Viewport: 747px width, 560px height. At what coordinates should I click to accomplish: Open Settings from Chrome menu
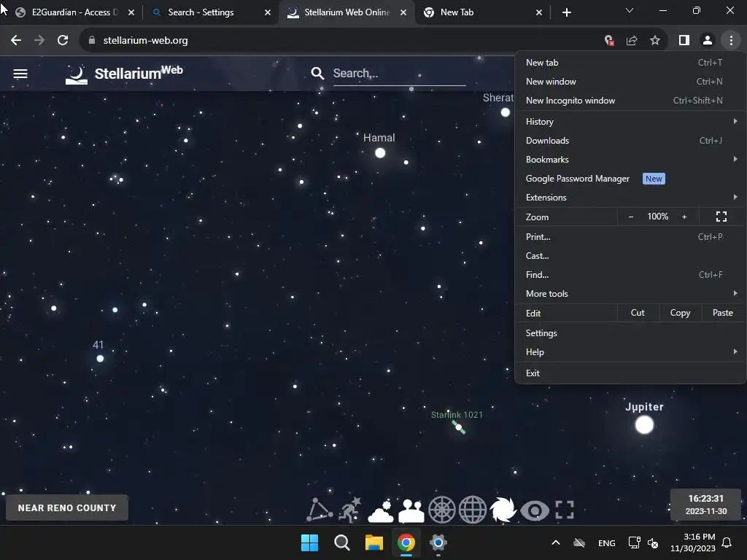point(630,332)
